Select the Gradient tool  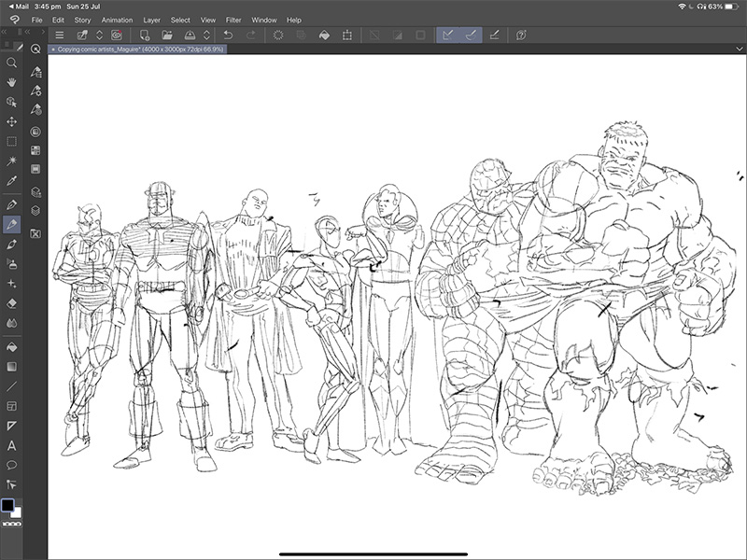[x=11, y=367]
